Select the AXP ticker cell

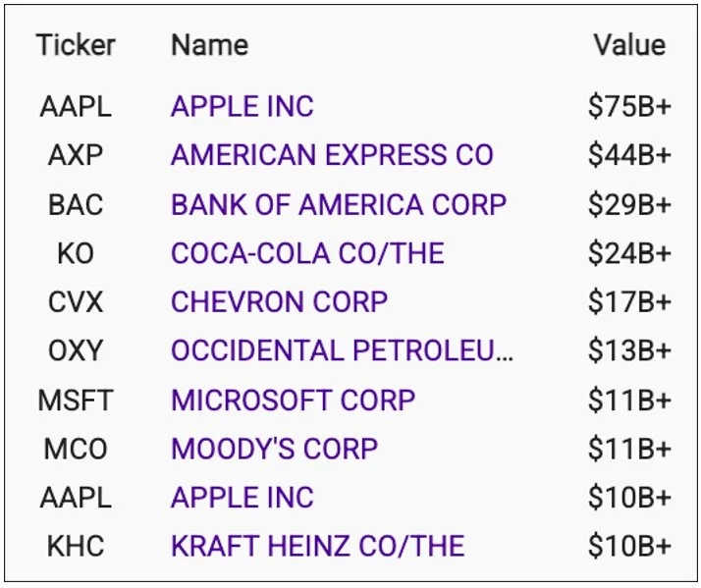(x=76, y=155)
